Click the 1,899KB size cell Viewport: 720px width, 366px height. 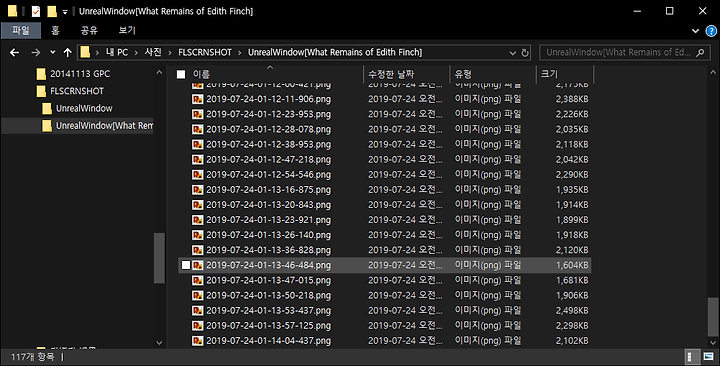572,220
